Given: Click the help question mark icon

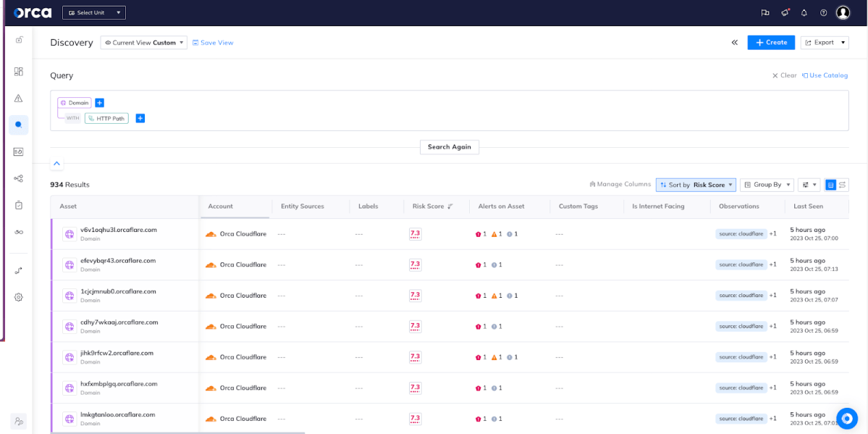Looking at the screenshot, I should (x=823, y=12).
